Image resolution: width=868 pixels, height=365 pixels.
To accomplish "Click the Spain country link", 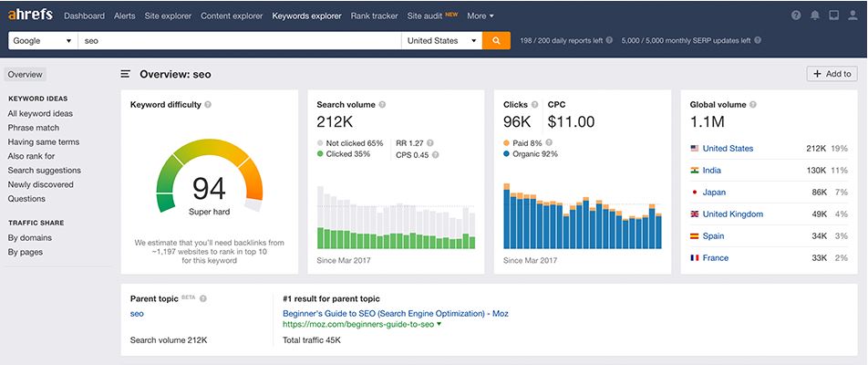I will pyautogui.click(x=714, y=236).
